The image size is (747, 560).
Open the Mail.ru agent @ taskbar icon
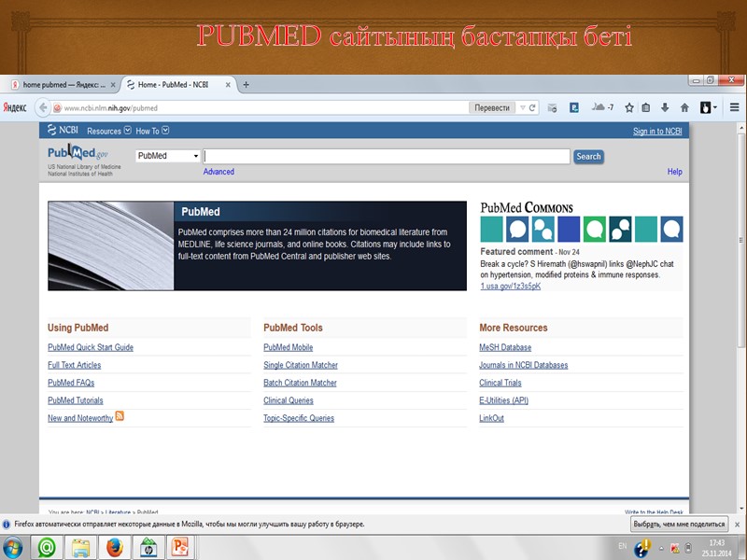click(47, 548)
